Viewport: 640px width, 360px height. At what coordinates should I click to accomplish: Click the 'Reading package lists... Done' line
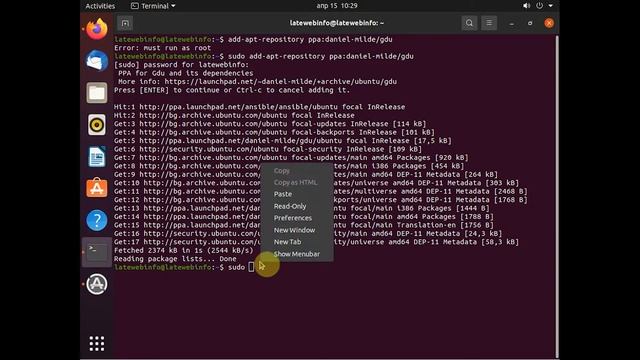coord(175,259)
